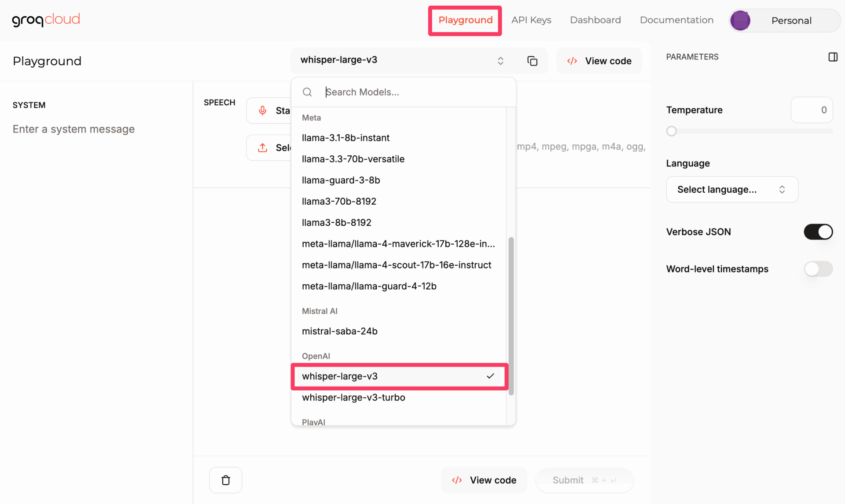Screen dimensions: 845x504
Task: Disable the Verbose JSON toggle
Action: pos(818,232)
